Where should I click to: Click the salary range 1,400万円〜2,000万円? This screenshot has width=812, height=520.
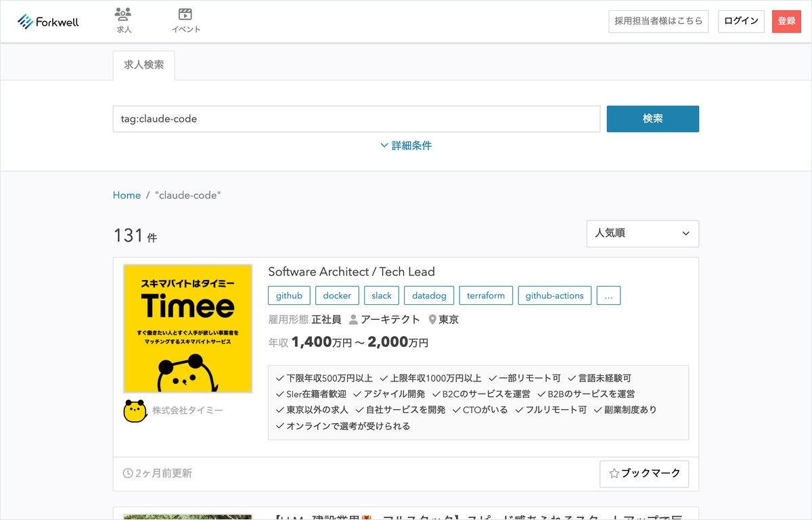coord(360,343)
